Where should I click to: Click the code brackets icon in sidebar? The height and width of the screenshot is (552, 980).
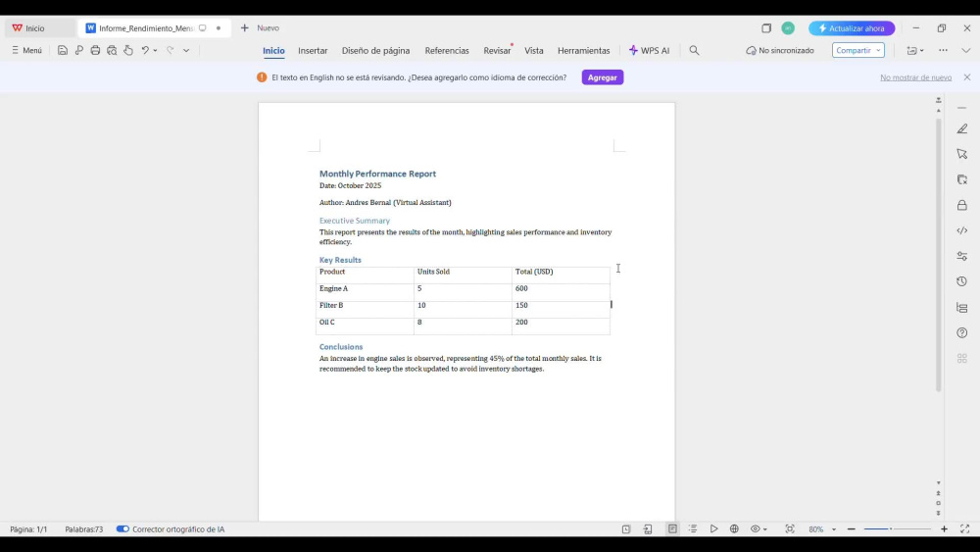tap(962, 230)
